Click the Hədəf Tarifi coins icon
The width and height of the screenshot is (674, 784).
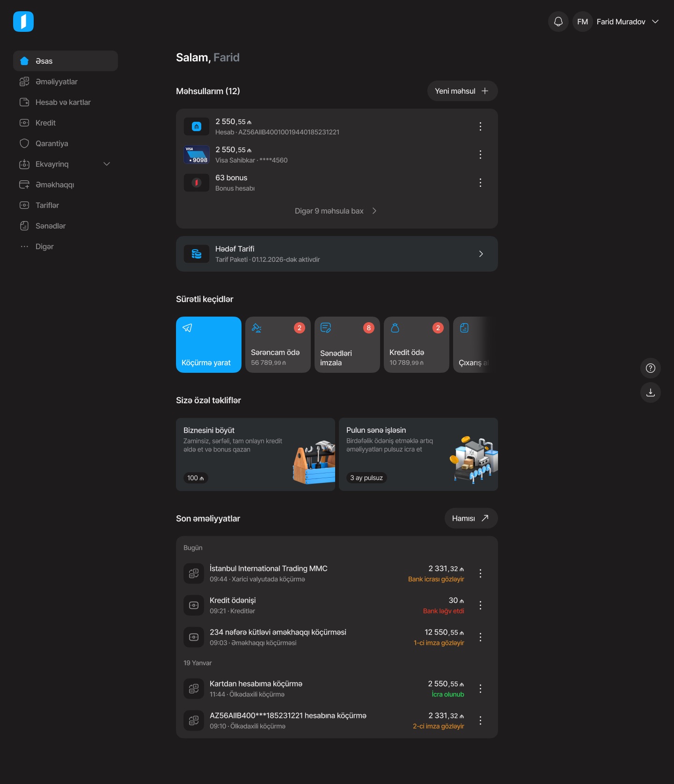click(197, 254)
